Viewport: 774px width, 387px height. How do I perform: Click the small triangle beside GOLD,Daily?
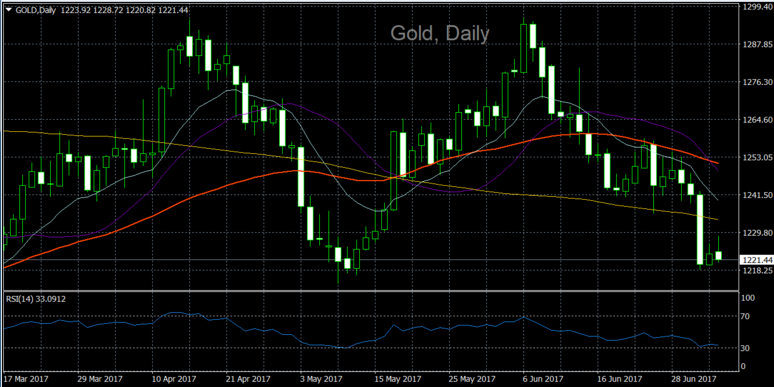point(8,9)
